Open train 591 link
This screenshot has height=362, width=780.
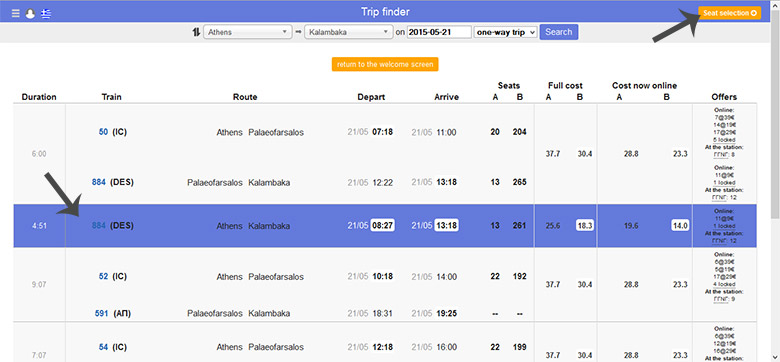pos(101,314)
